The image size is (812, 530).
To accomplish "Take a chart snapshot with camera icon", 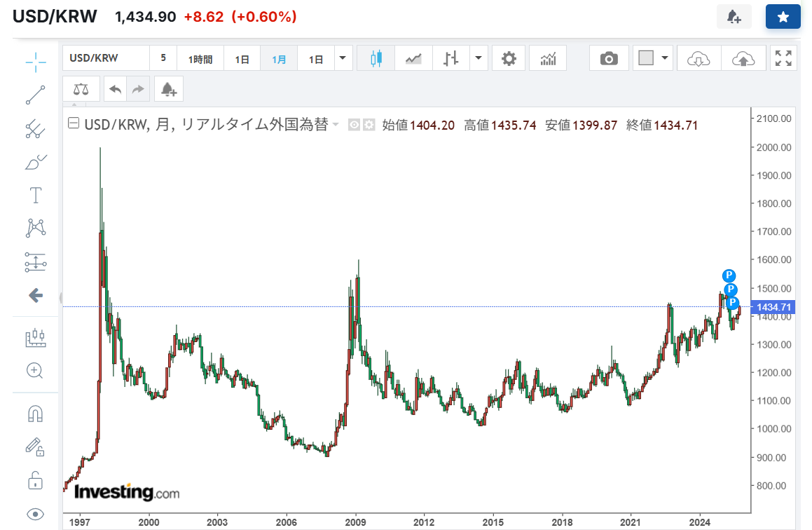I will tap(609, 58).
